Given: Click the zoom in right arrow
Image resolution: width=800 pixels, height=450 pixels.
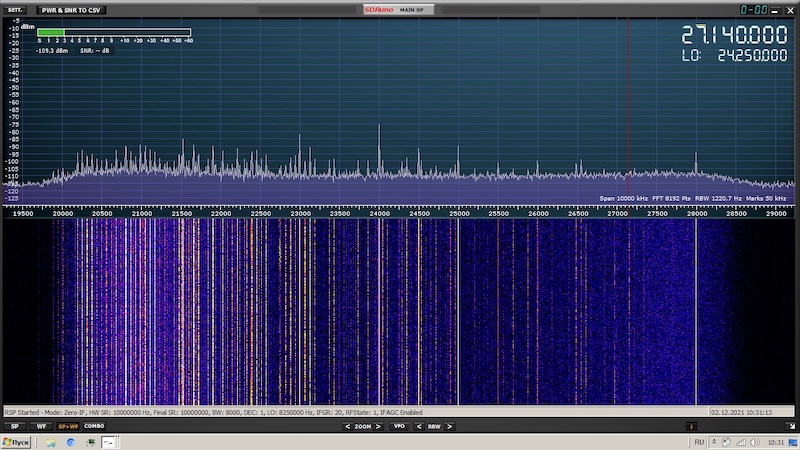Looking at the screenshot, I should pyautogui.click(x=377, y=426).
